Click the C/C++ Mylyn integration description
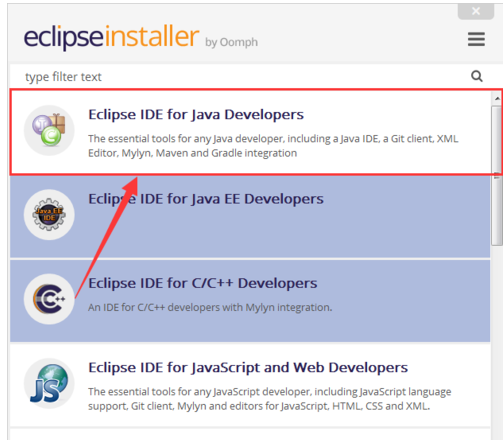This screenshot has width=503, height=440. pos(210,307)
